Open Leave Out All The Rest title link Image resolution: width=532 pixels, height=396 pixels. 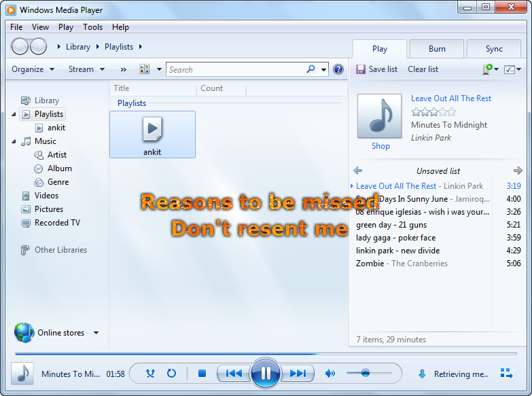[451, 98]
